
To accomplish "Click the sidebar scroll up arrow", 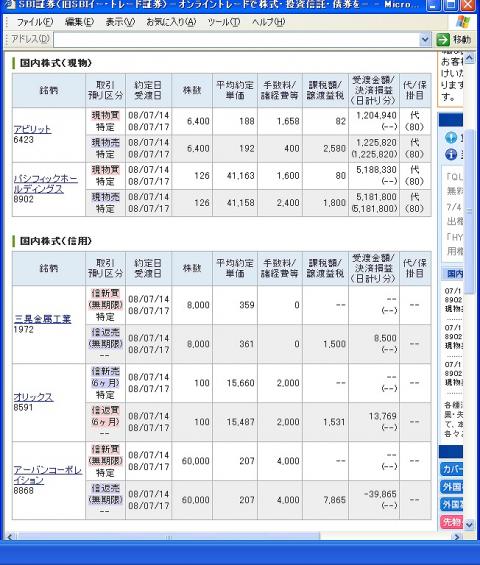I will click(469, 58).
